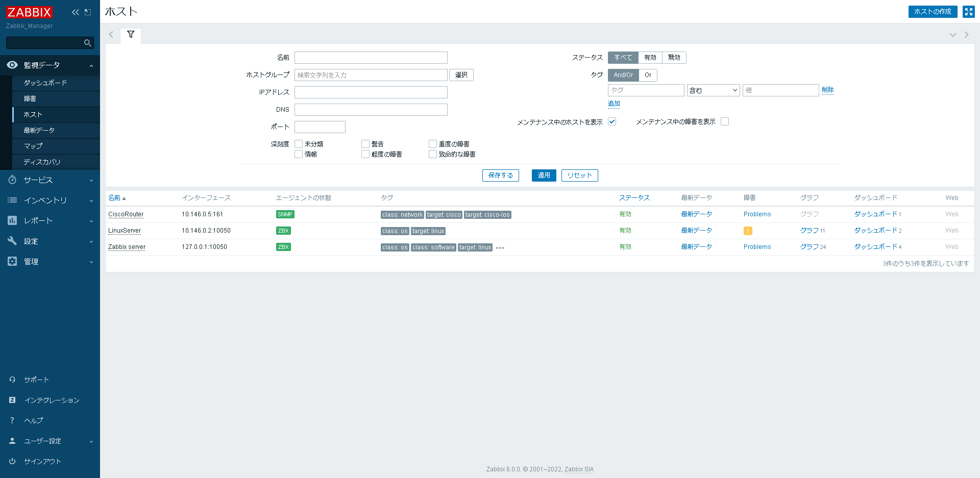Screen dimensions: 980x478
Task: Click the ZABBIX logo
Action: pos(29,12)
